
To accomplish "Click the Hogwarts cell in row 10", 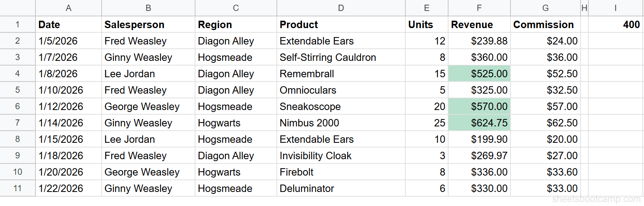I will [236, 172].
